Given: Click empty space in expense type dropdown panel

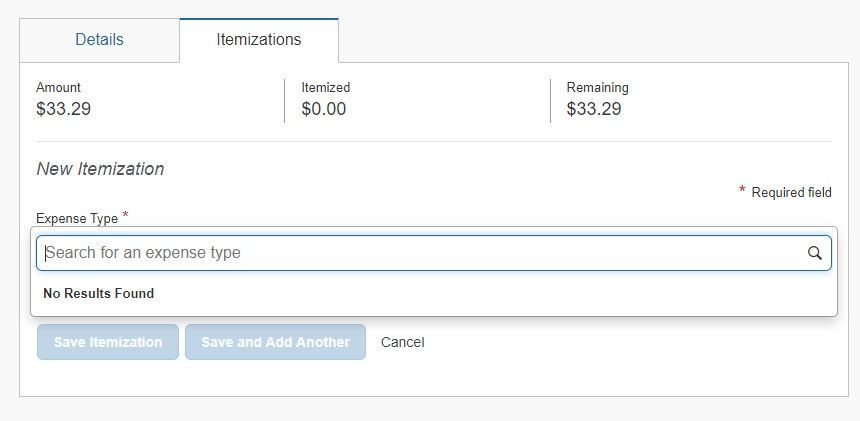Looking at the screenshot, I should (x=494, y=294).
